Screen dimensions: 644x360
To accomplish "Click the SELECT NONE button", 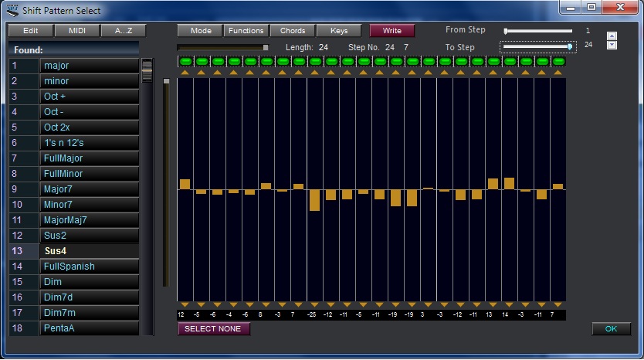I will click(214, 329).
